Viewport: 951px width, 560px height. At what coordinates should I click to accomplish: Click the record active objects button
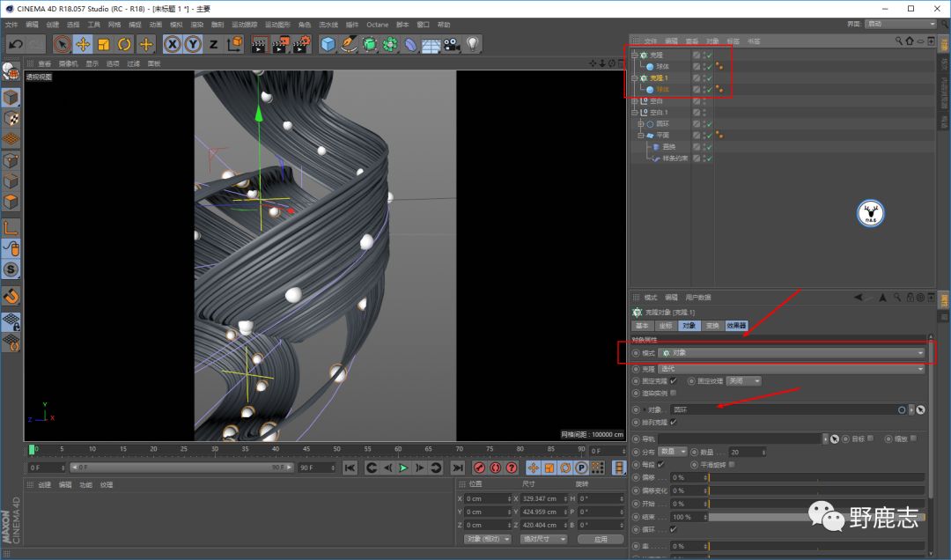coord(480,468)
